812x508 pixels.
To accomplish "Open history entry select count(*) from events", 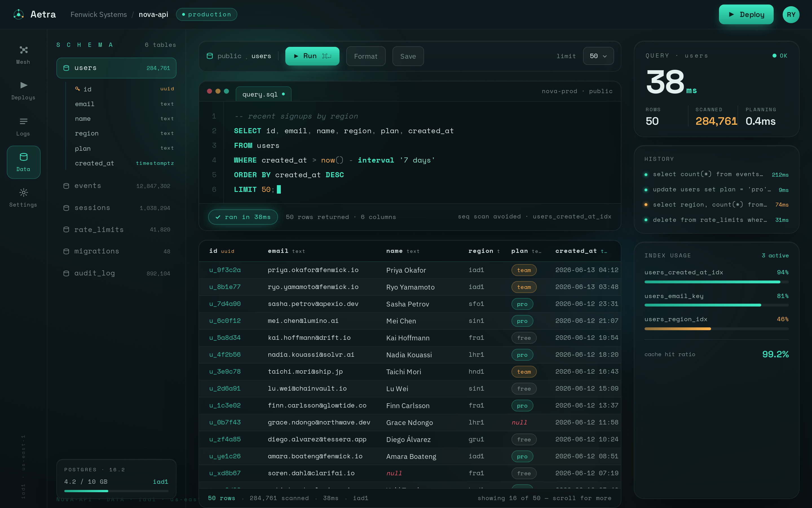I will [x=716, y=174].
